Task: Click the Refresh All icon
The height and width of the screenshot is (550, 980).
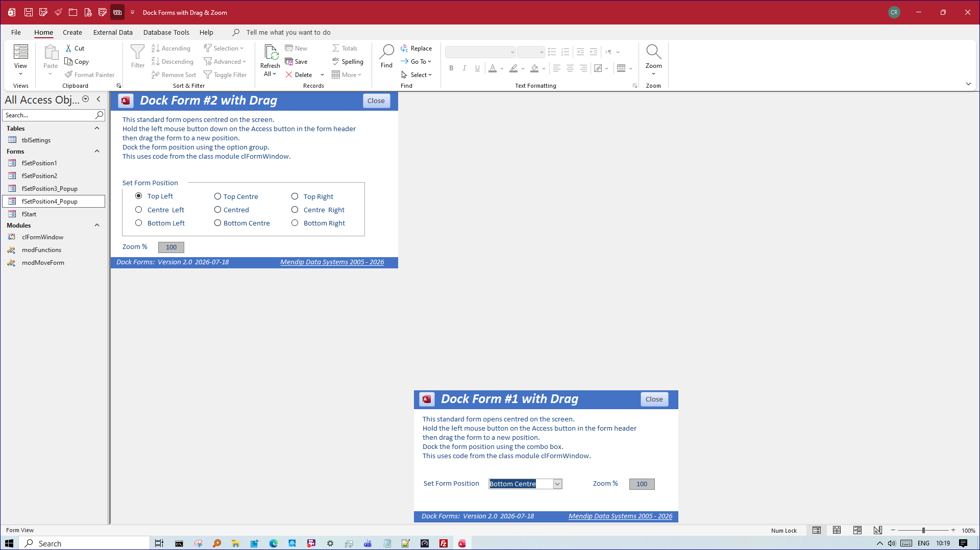Action: pyautogui.click(x=271, y=52)
